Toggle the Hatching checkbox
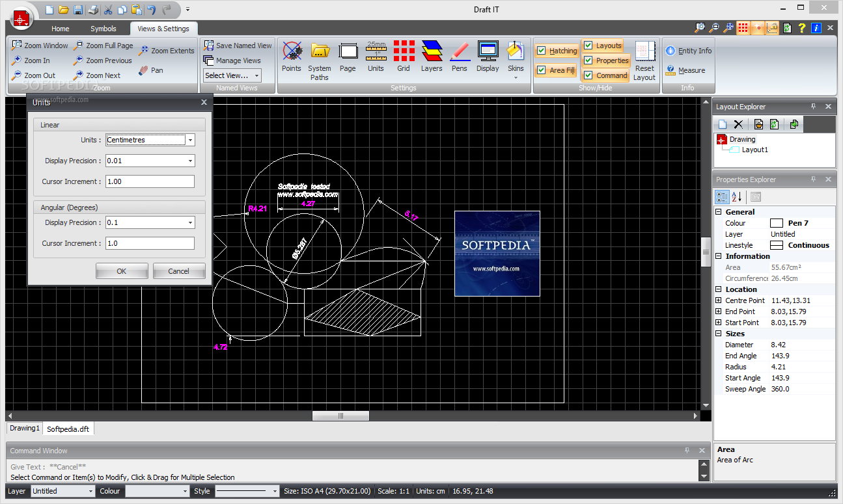This screenshot has width=843, height=504. (x=557, y=51)
